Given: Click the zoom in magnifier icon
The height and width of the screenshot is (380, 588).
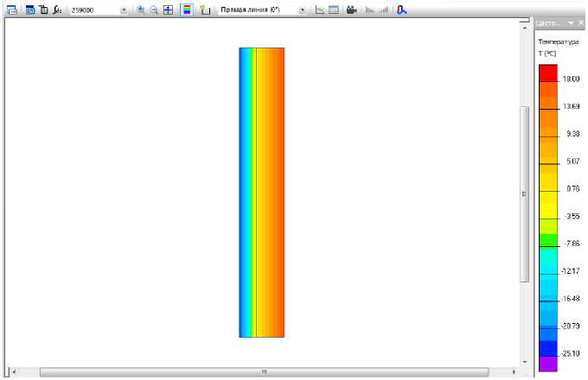Looking at the screenshot, I should click(141, 10).
